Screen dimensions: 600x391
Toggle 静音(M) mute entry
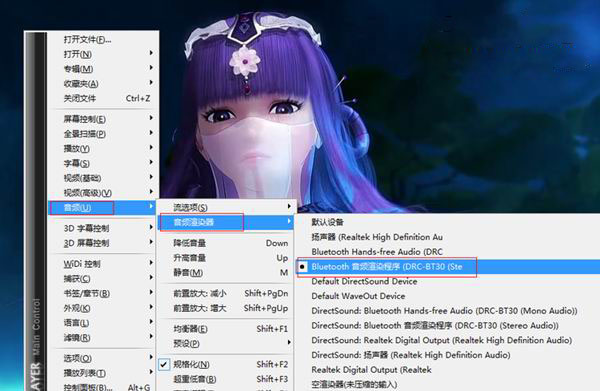pyautogui.click(x=226, y=272)
